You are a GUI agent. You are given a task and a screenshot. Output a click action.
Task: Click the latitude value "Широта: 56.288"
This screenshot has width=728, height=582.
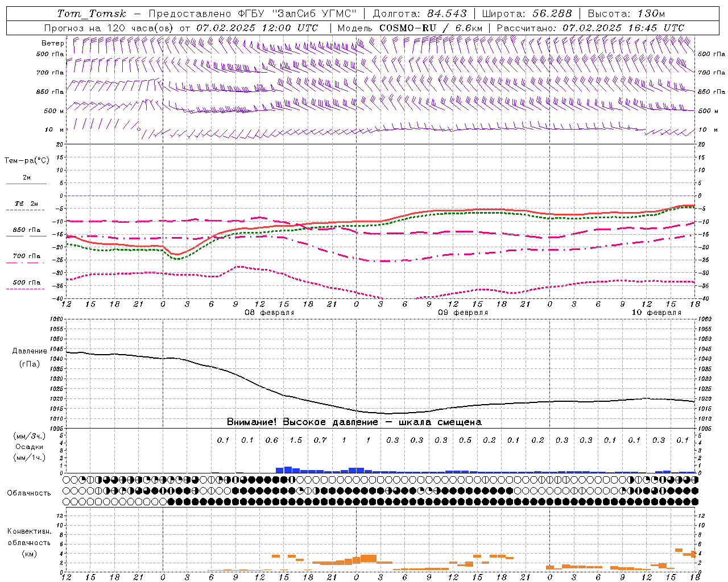click(x=527, y=14)
